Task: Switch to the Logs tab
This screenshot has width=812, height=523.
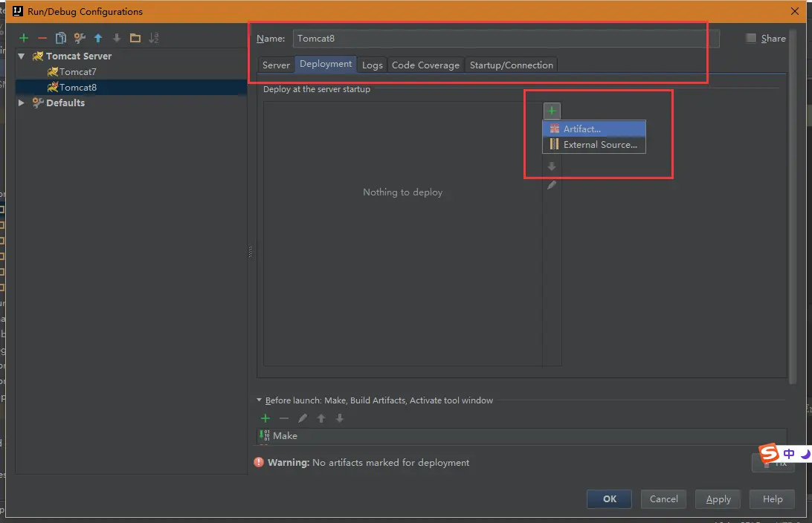Action: [373, 65]
